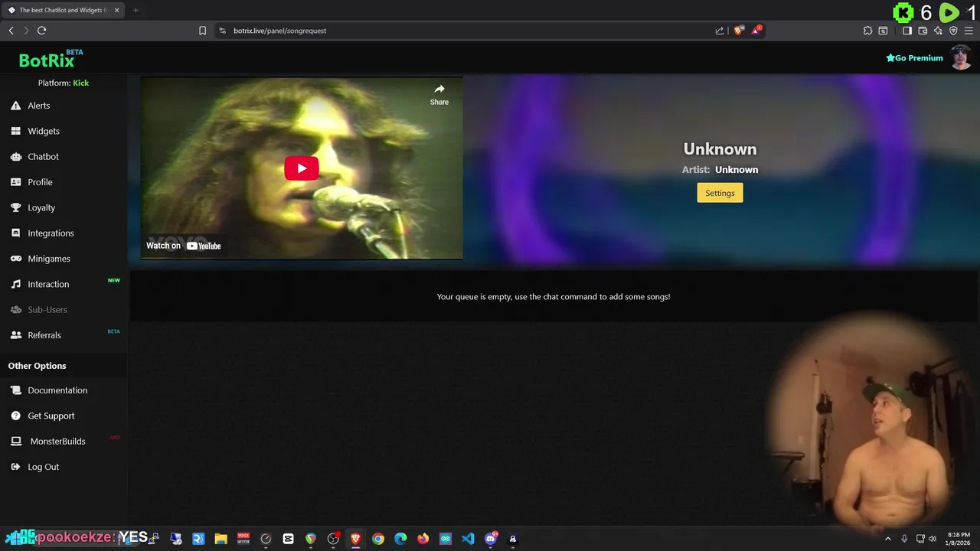Expand the system tray hidden icons chevron

(x=888, y=539)
